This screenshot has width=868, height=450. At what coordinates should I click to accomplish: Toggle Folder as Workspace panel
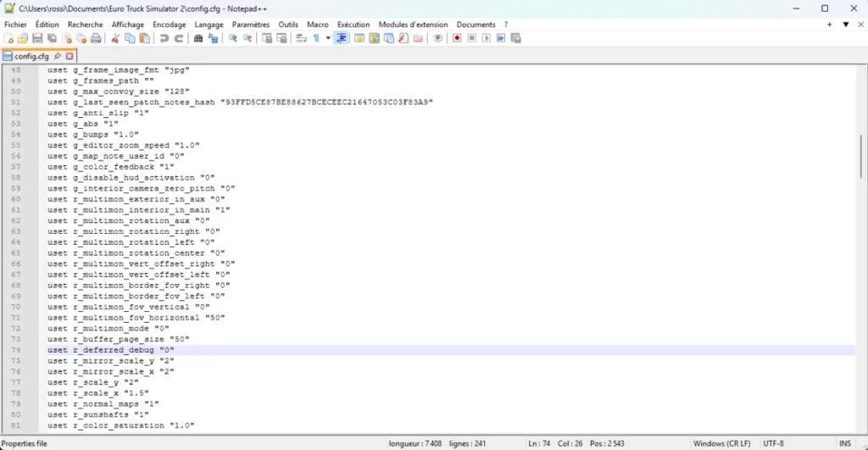[419, 38]
